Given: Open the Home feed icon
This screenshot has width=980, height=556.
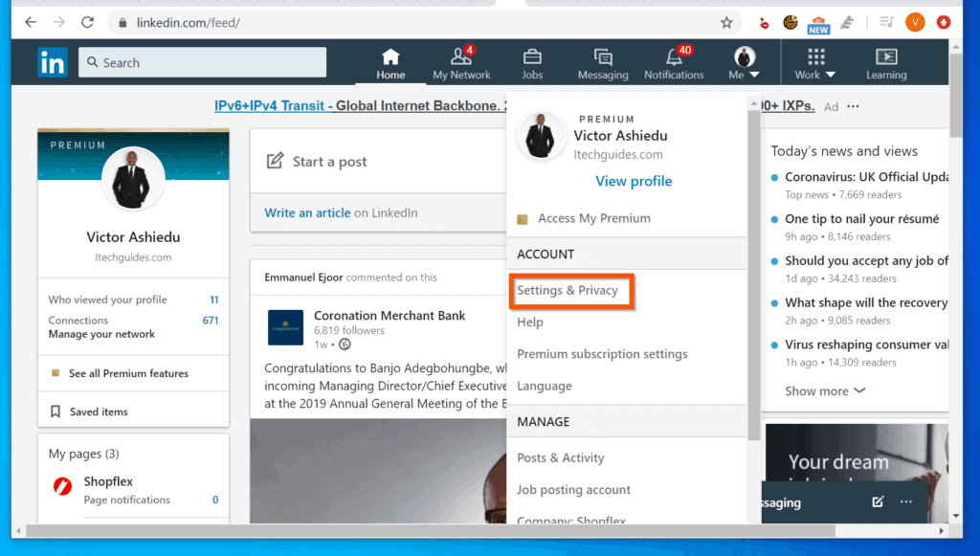Looking at the screenshot, I should (x=390, y=57).
